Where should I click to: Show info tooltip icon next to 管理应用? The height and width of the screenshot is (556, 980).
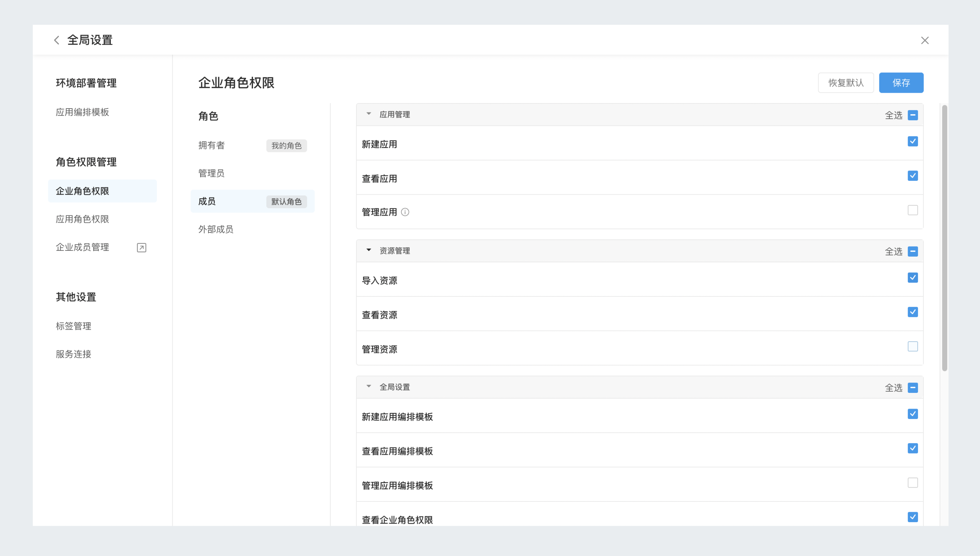405,212
